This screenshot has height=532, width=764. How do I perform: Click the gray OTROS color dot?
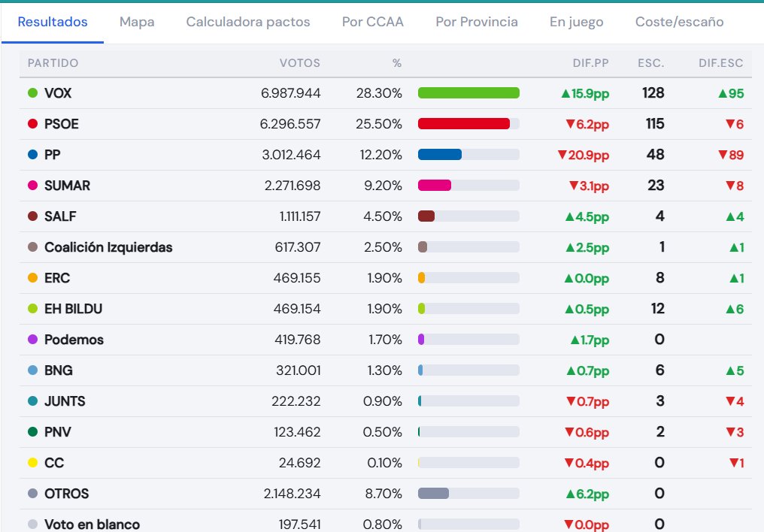pyautogui.click(x=32, y=494)
